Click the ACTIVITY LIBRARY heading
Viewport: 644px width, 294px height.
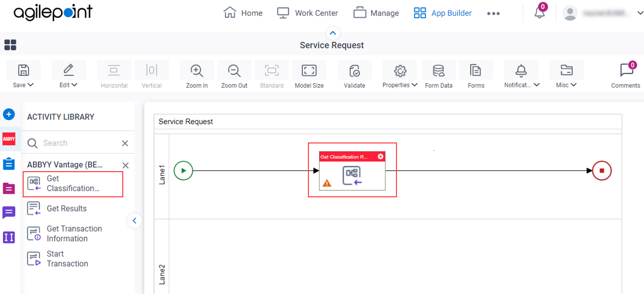pyautogui.click(x=61, y=117)
